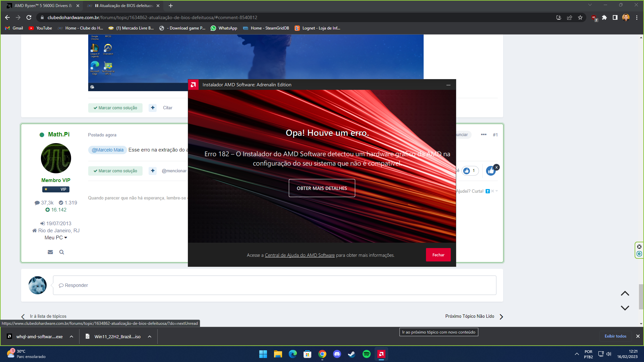The width and height of the screenshot is (644, 362).
Task: Open Win11_22H2_Brazil iso download
Action: point(113,337)
